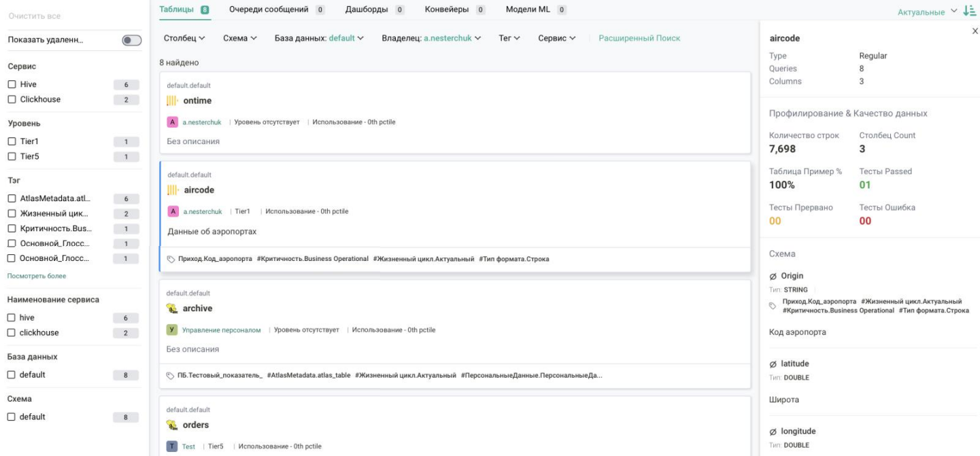This screenshot has height=456, width=980.
Task: Click the orders table Hive icon
Action: (172, 425)
